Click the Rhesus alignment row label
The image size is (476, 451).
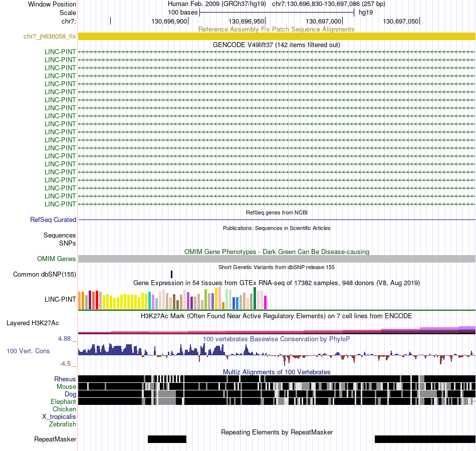[x=65, y=379]
